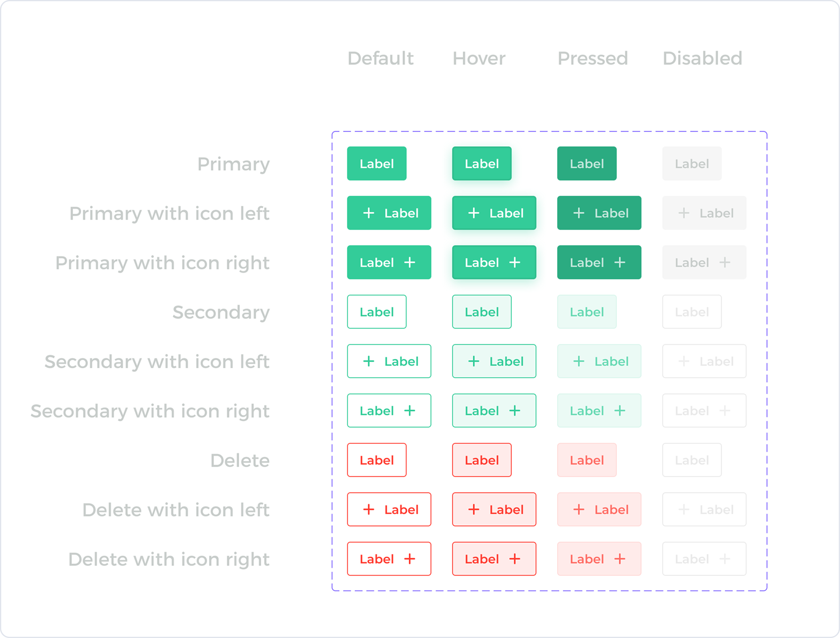Click plus icon in pressed Delete icon-right button
This screenshot has width=840, height=638.
(x=620, y=559)
